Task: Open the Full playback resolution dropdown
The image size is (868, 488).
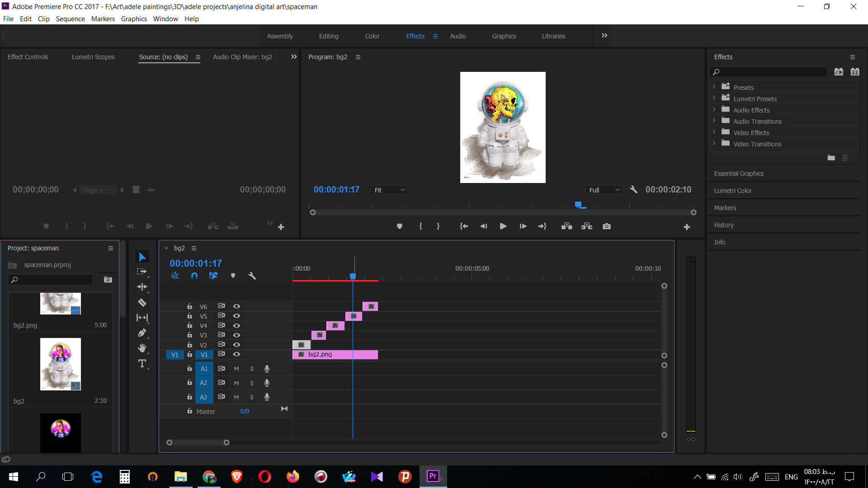Action: [604, 190]
